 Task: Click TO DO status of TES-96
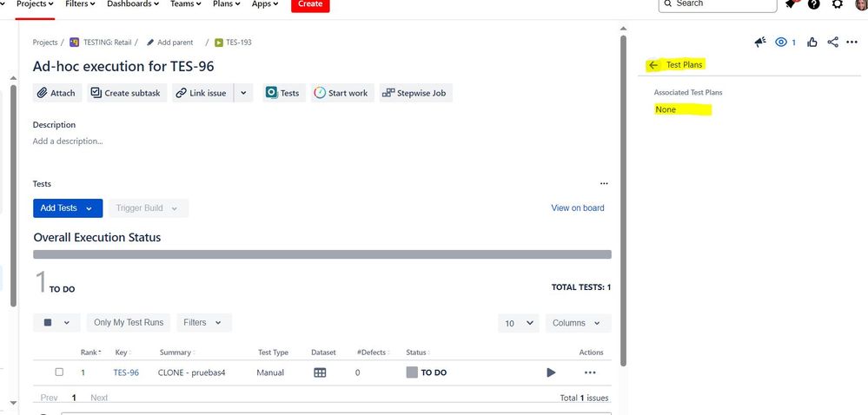coord(427,373)
